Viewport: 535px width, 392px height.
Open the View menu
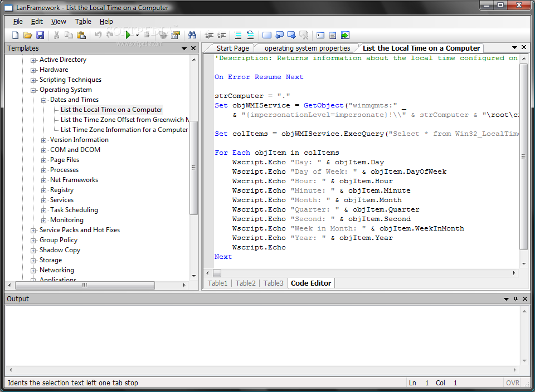click(59, 22)
